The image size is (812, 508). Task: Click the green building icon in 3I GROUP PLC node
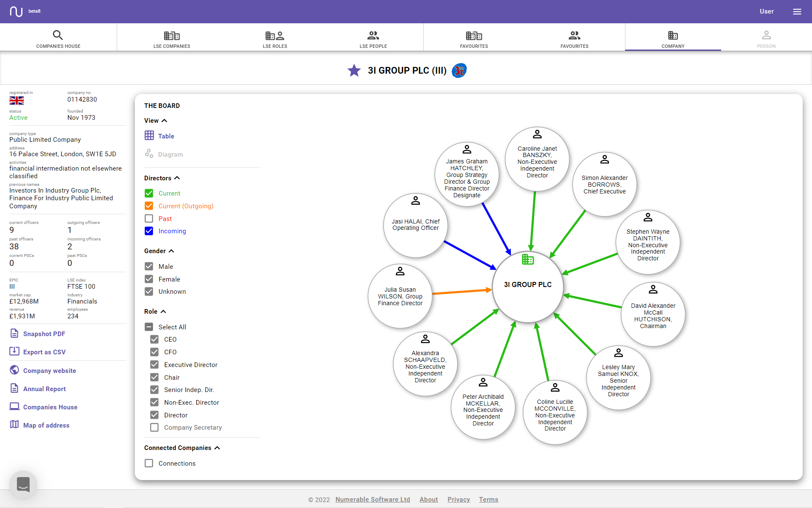coord(528,259)
